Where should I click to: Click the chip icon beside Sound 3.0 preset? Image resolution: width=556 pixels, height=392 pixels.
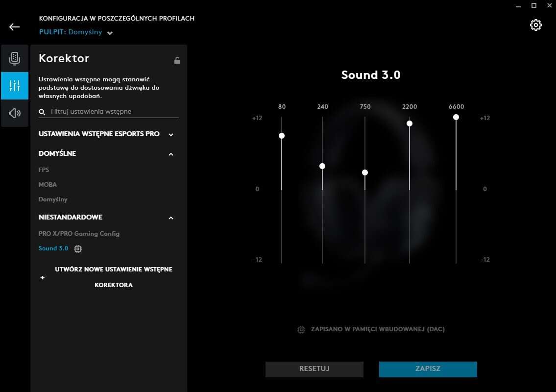coord(78,249)
